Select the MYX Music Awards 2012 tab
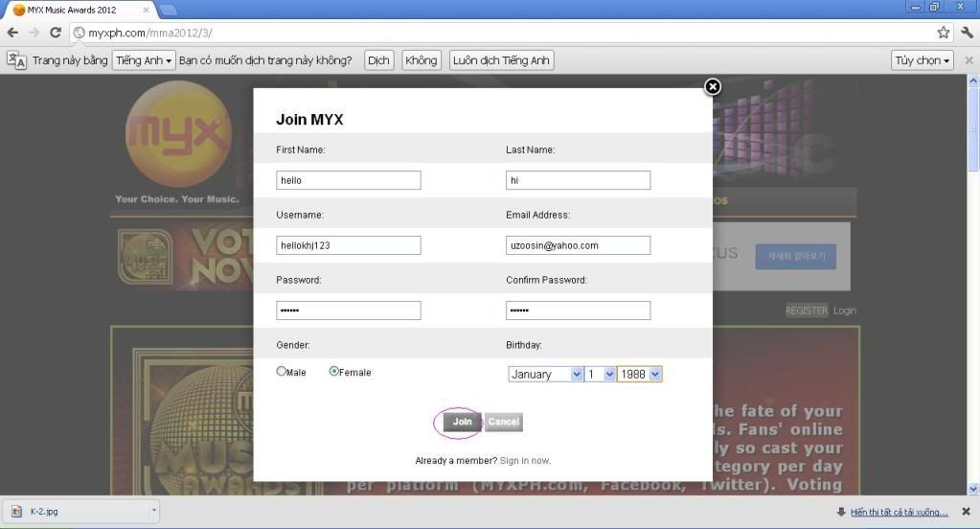Image resolution: width=980 pixels, height=529 pixels. (x=79, y=10)
